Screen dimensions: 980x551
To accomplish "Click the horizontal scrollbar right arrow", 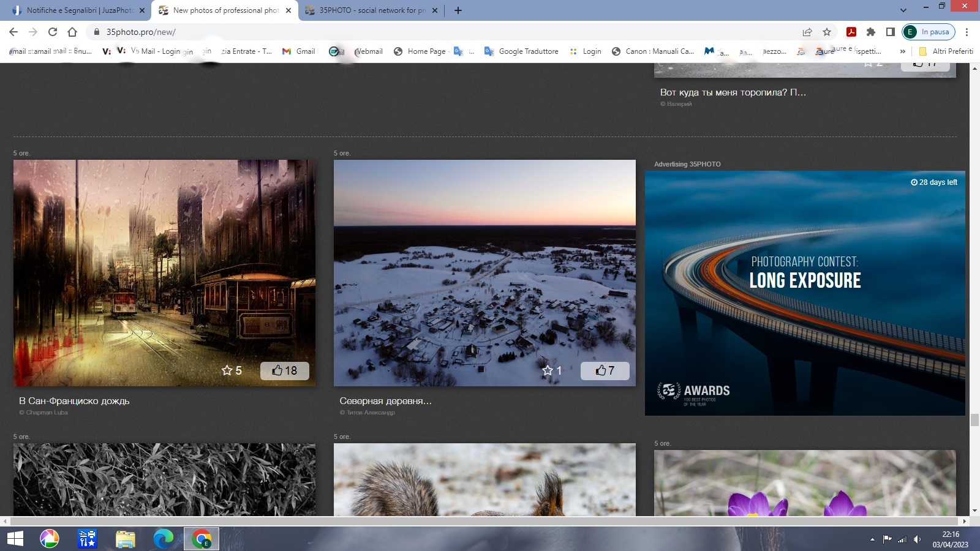I will 965,521.
